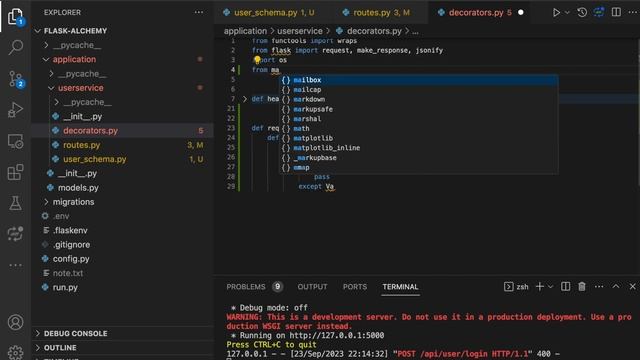Image resolution: width=640 pixels, height=360 pixels.
Task: Open the Testing flask view
Action: [x=16, y=203]
